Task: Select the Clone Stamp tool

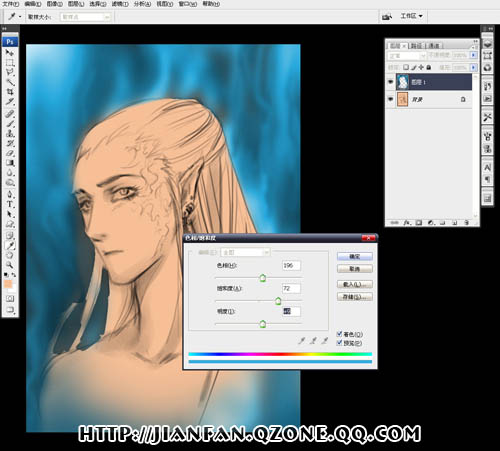Action: [10, 134]
